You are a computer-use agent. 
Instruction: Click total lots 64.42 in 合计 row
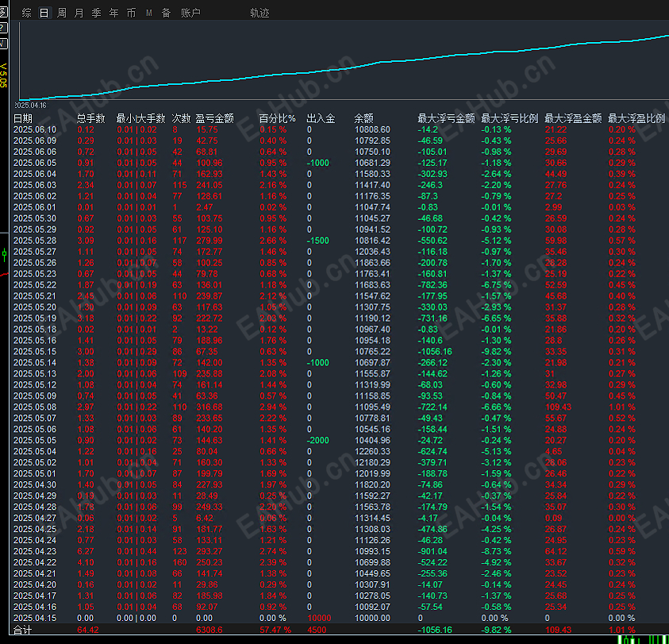(x=88, y=630)
